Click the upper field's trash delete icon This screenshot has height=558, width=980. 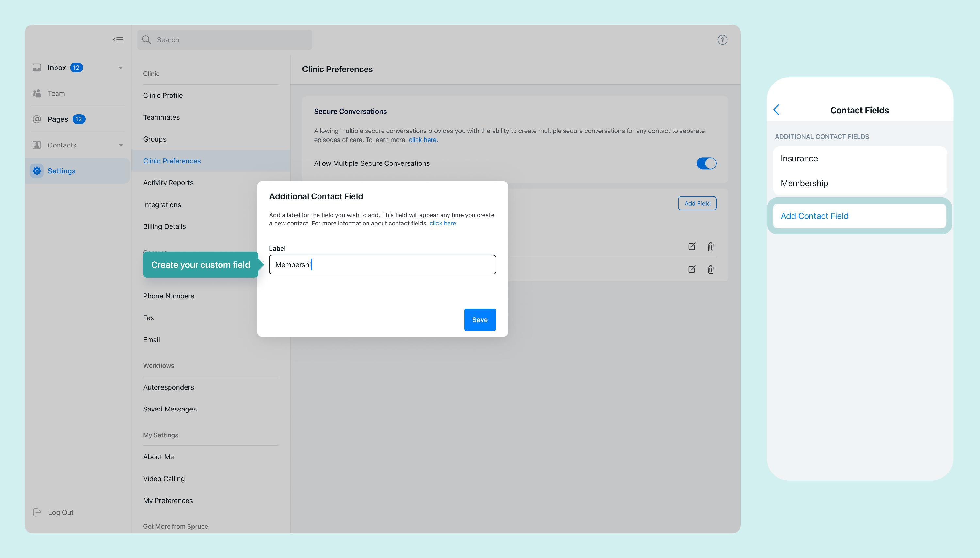point(710,246)
